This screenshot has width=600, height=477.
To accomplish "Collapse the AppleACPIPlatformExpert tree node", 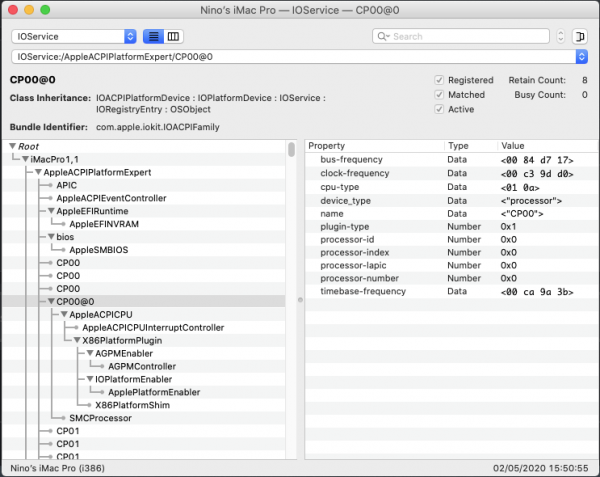I will (38, 172).
